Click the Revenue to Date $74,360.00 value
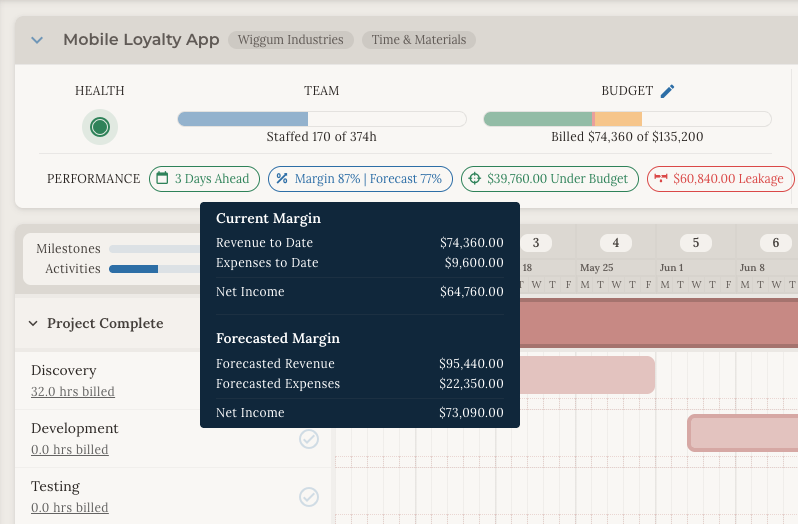 (472, 243)
